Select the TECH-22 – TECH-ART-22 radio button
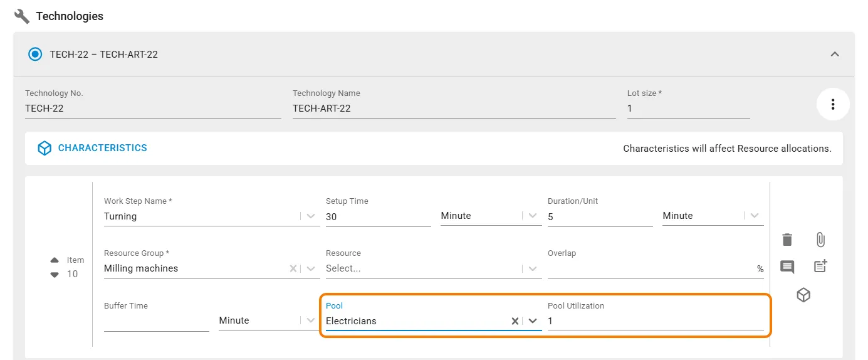Image resolution: width=868 pixels, height=360 pixels. coord(35,54)
